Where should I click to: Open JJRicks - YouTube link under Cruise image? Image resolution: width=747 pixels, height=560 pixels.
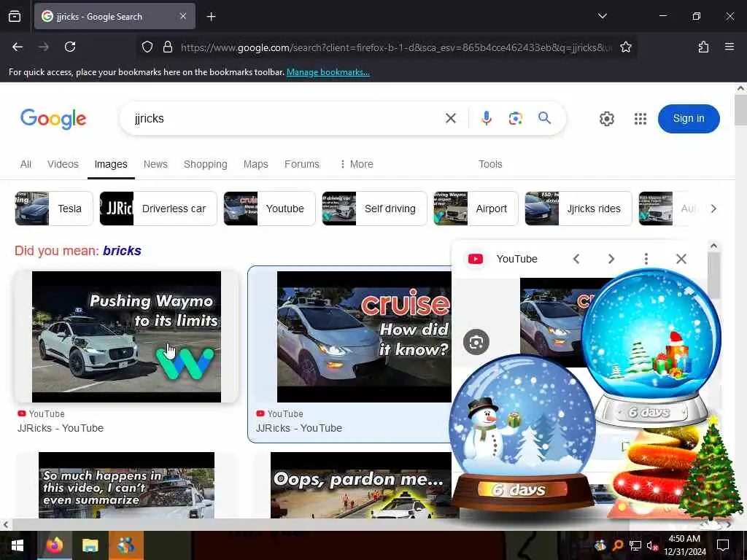298,428
